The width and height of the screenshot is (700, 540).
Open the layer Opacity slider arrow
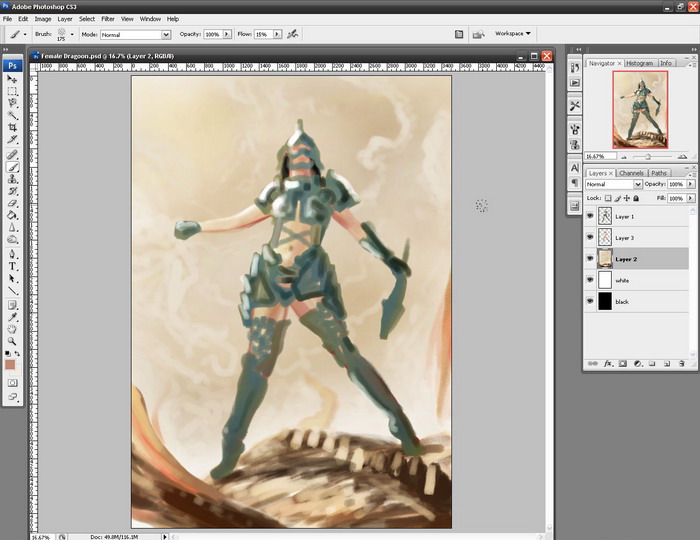coord(691,184)
